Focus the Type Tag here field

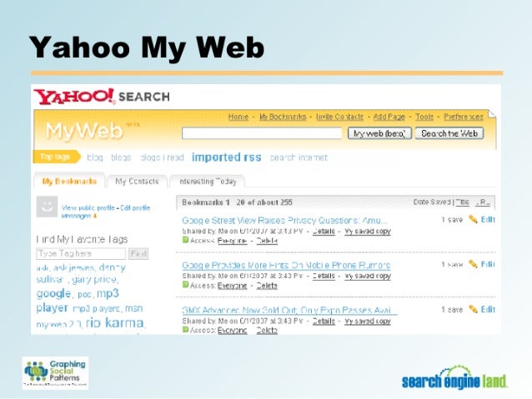81,253
